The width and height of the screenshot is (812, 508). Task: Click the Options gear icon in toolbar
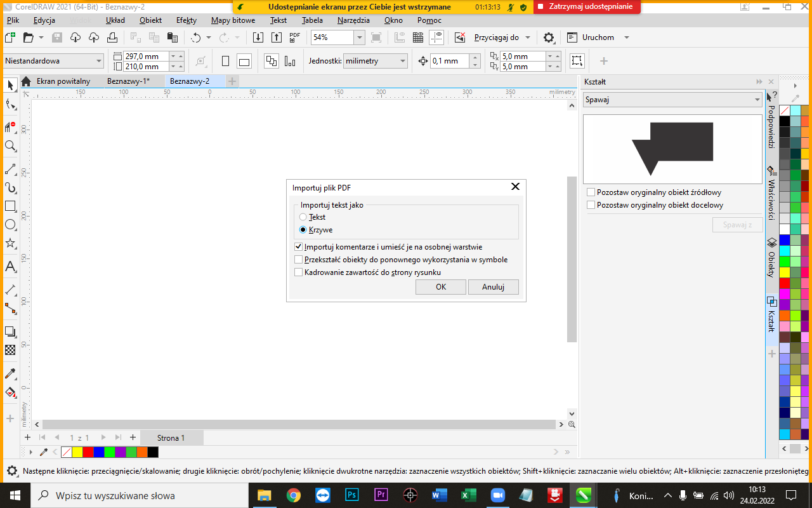pyautogui.click(x=549, y=37)
